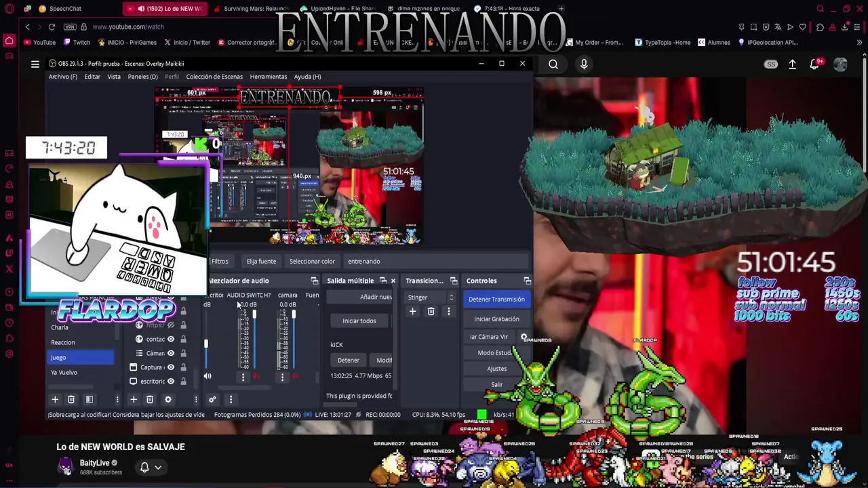Add a transition with the plus icon
Screen dimensions: 868x488
pyautogui.click(x=412, y=311)
